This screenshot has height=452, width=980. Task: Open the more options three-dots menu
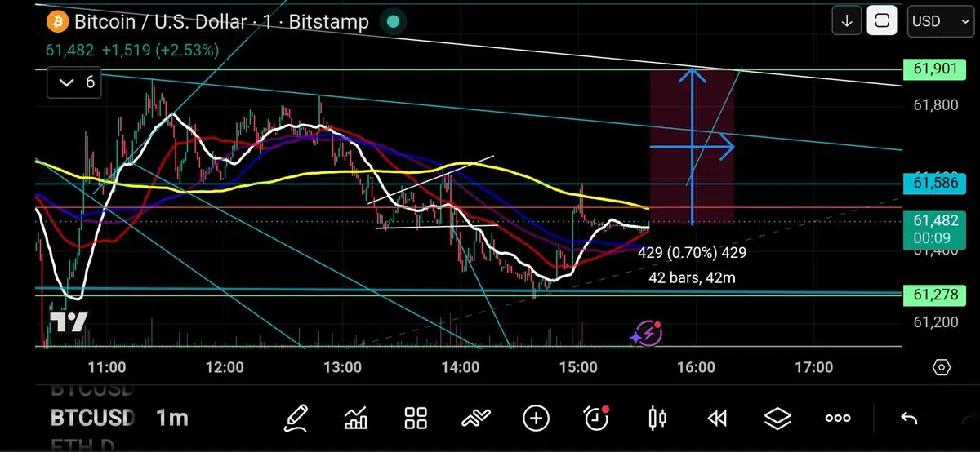coord(838,419)
